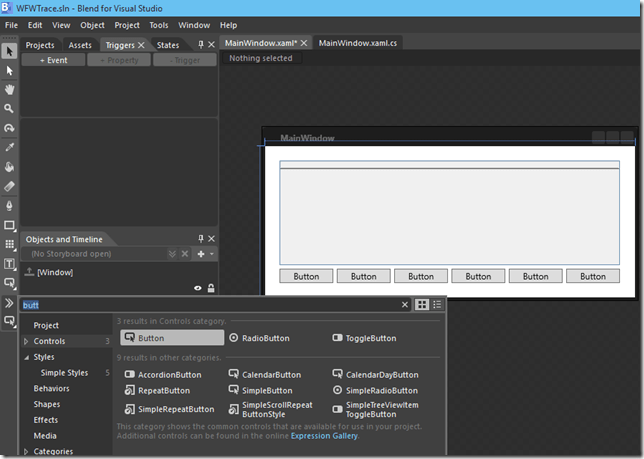Switch asset results to list view
Screen dimensions: 644x459
pyautogui.click(x=437, y=304)
